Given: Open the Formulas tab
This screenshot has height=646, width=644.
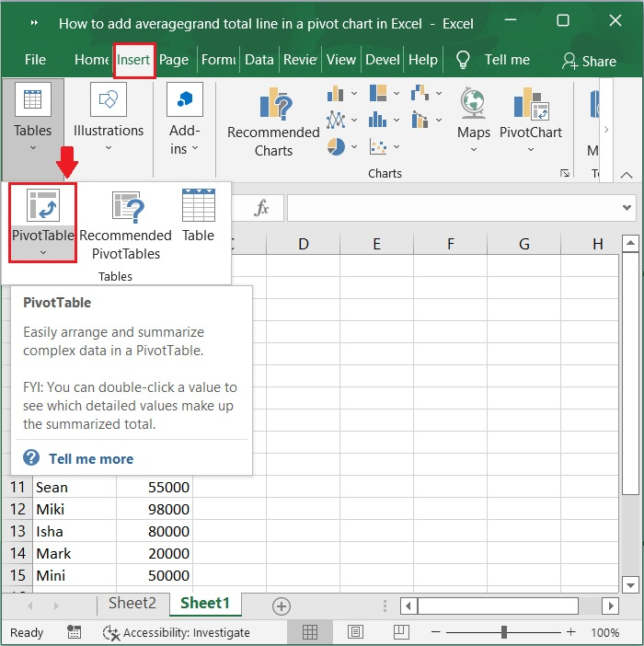Looking at the screenshot, I should 218,60.
